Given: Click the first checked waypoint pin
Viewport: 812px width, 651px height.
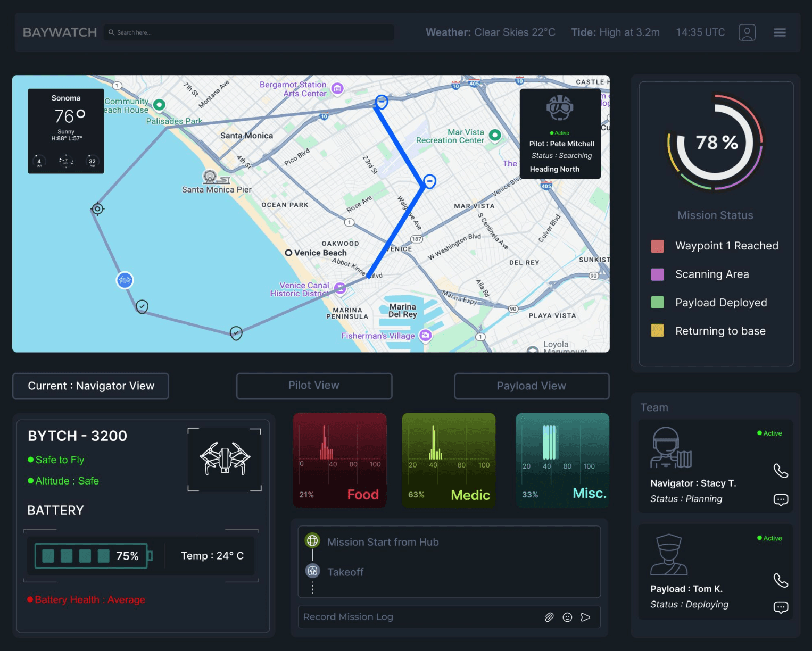Looking at the screenshot, I should (142, 307).
